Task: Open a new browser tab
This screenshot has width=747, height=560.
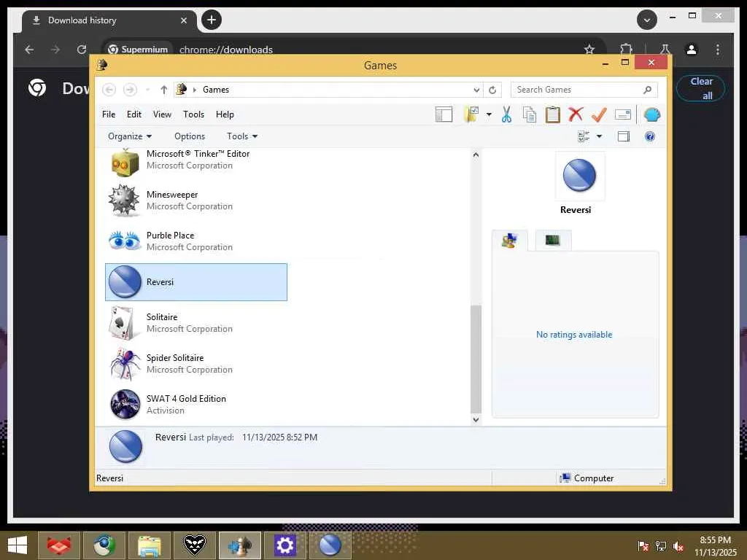Action: (212, 20)
